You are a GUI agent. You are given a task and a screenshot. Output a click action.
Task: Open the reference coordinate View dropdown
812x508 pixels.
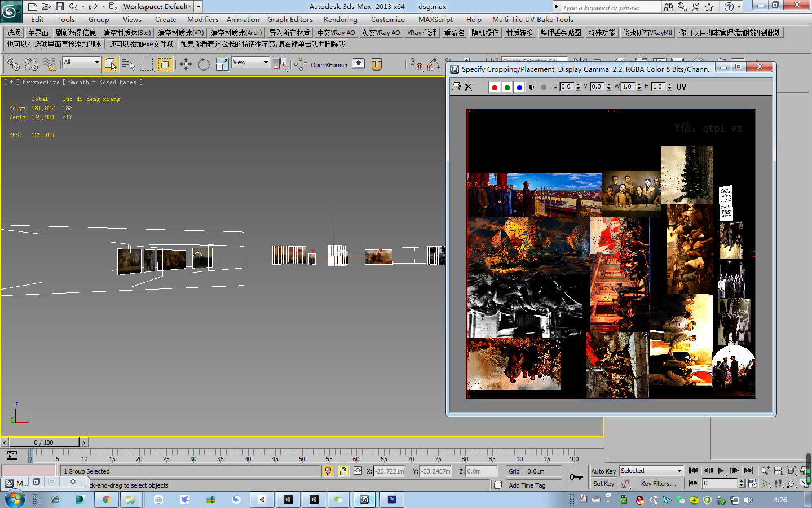click(250, 62)
